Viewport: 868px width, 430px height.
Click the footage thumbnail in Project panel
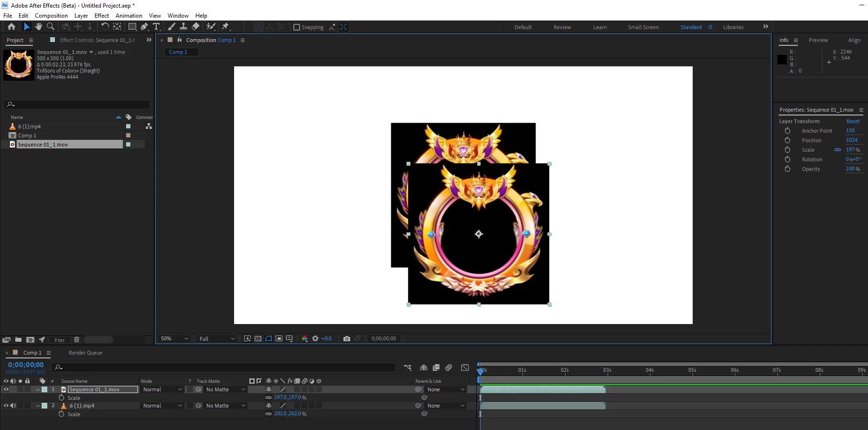[x=19, y=65]
